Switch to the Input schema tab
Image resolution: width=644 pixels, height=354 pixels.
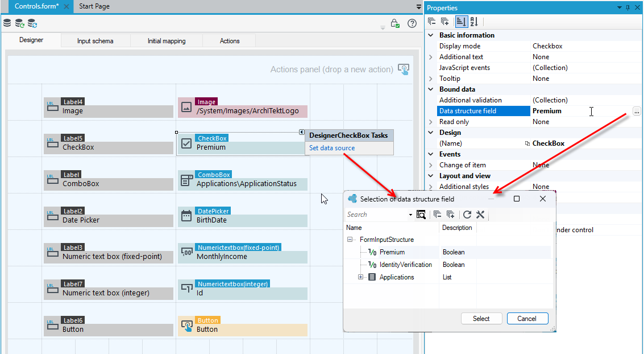[x=95, y=41]
